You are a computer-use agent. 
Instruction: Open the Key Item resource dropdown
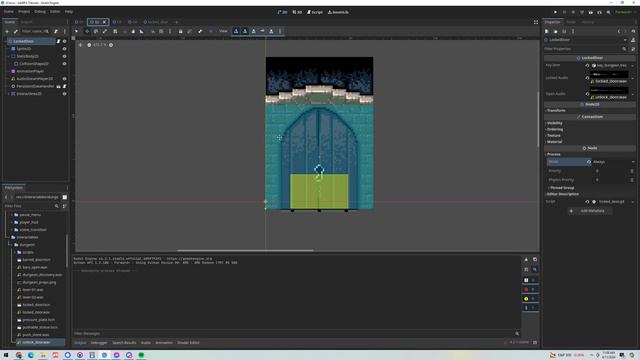[633, 65]
